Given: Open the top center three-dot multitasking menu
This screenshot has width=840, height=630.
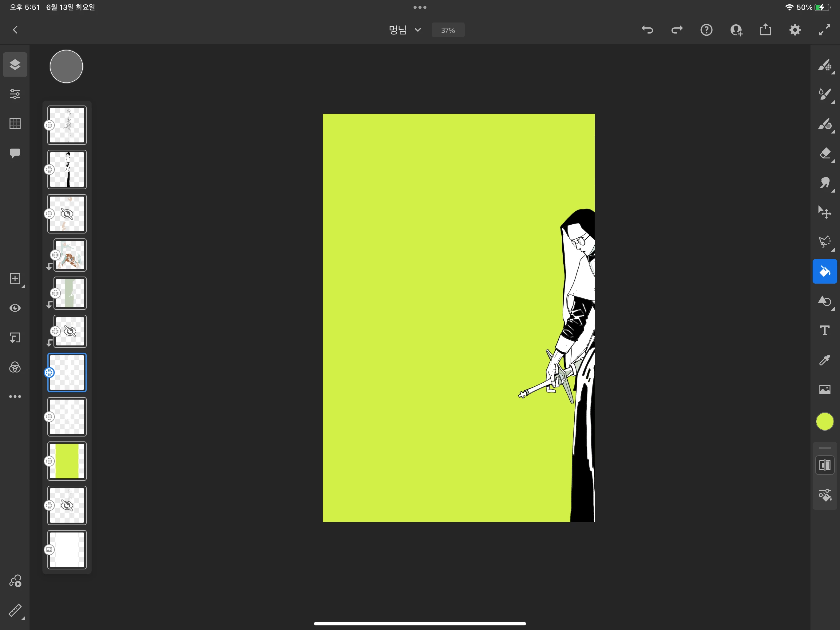Looking at the screenshot, I should coord(420,7).
